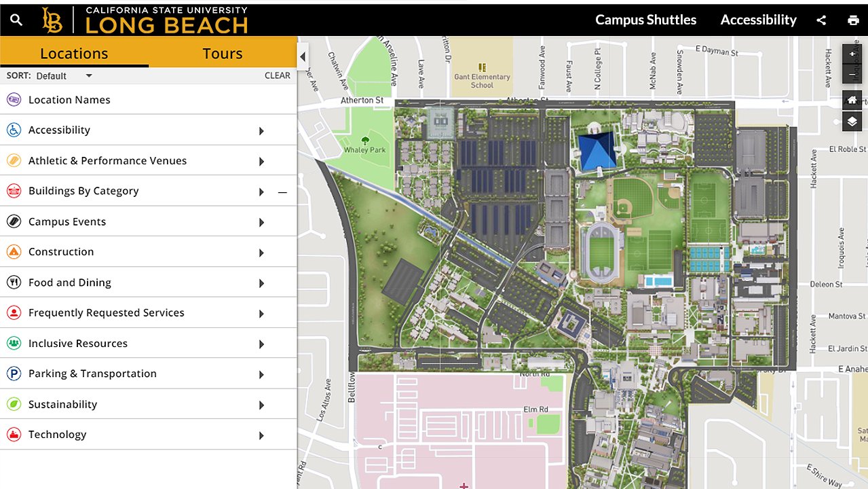This screenshot has width=868, height=489.
Task: Zoom out with the minus button
Action: tap(852, 75)
